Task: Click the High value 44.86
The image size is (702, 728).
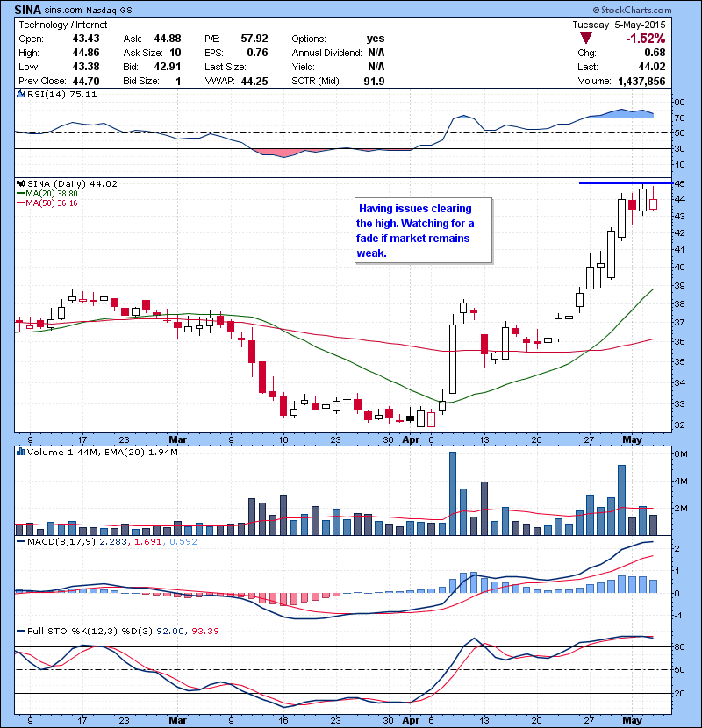Action: point(86,53)
